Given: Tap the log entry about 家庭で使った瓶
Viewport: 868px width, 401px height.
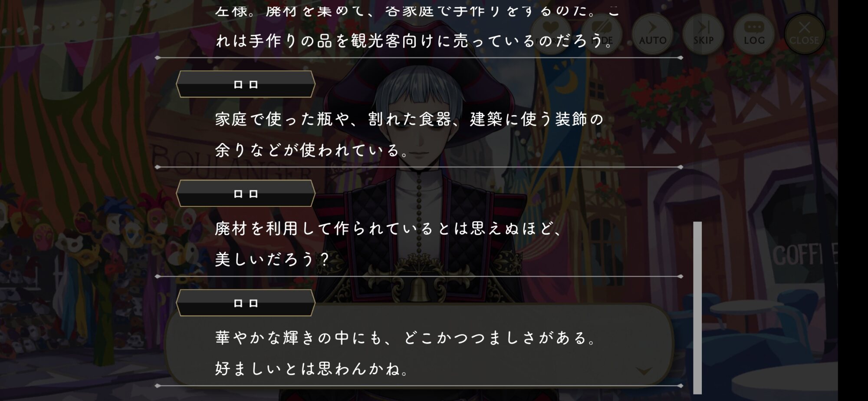Looking at the screenshot, I should click(x=419, y=134).
